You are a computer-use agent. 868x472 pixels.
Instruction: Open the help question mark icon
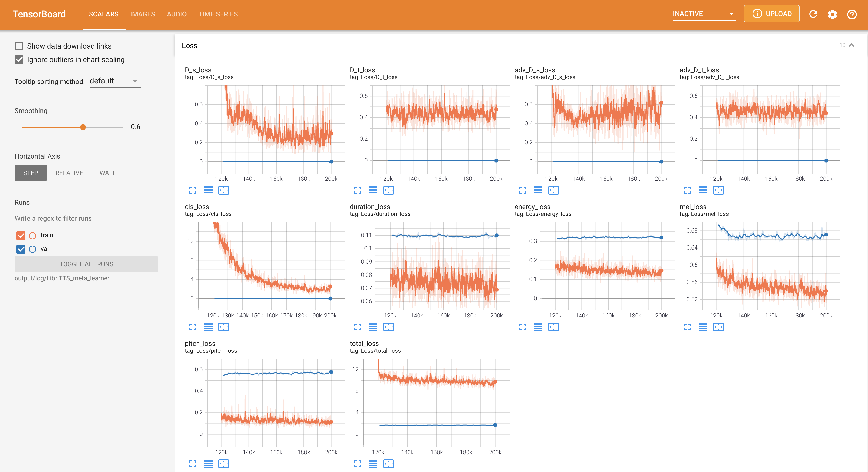pyautogui.click(x=852, y=14)
